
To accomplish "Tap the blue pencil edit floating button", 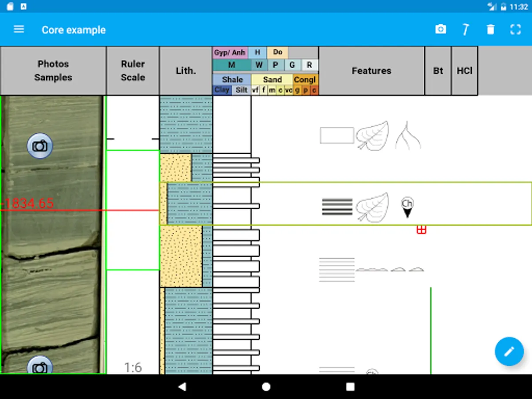I will [x=509, y=351].
